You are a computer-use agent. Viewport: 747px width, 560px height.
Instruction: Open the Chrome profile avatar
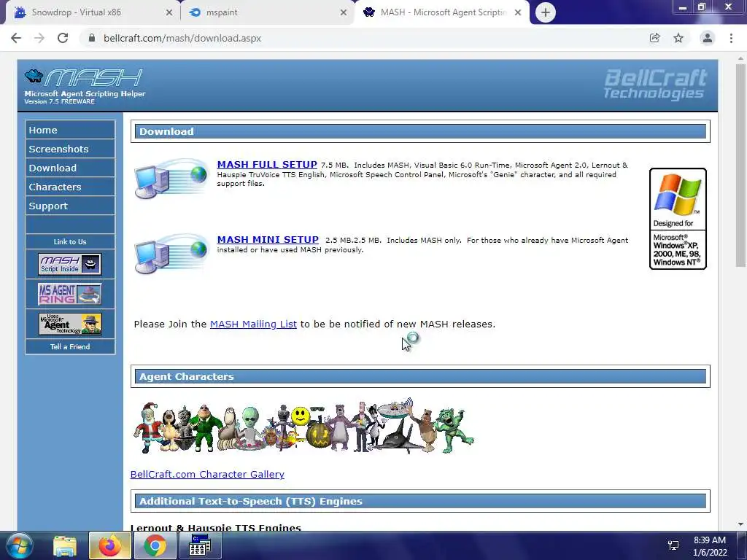click(x=708, y=38)
